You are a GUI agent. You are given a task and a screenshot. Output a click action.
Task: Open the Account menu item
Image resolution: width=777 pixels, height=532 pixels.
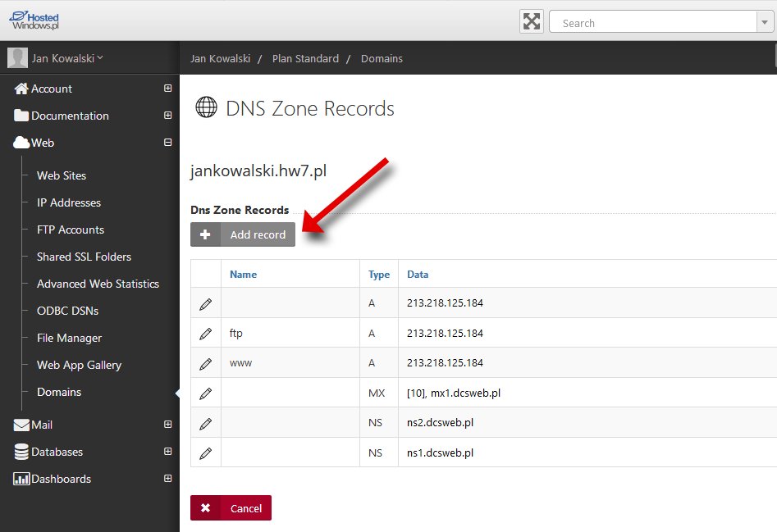click(x=52, y=89)
